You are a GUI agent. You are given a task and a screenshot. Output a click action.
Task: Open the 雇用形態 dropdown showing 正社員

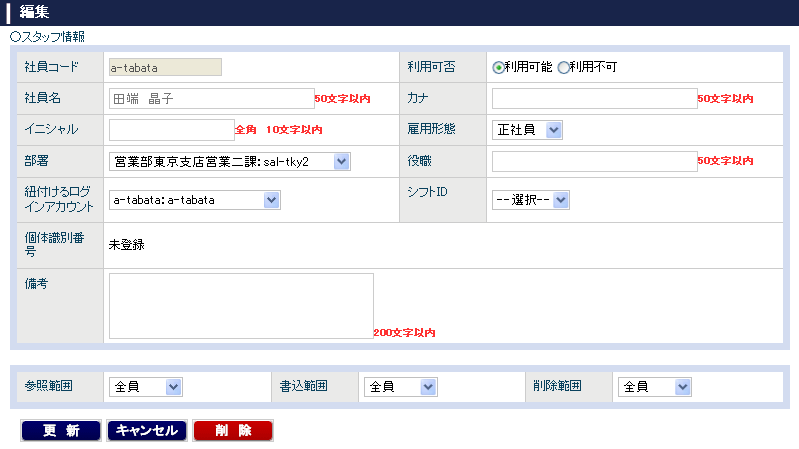(527, 130)
